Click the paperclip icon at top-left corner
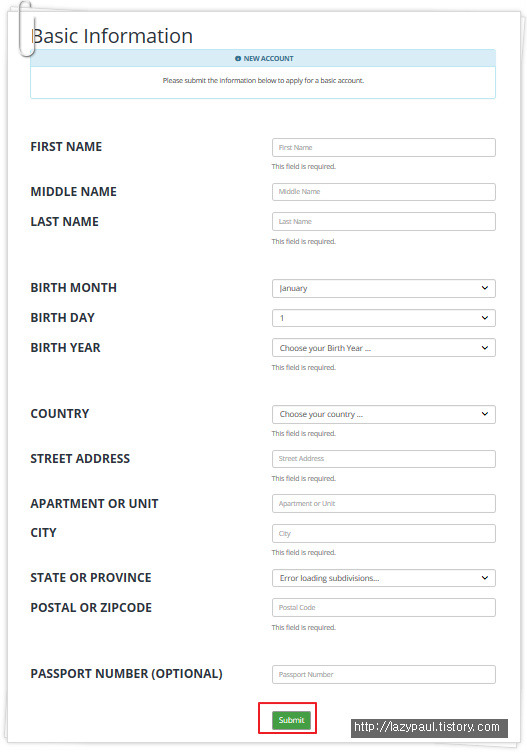Image resolution: width=527 pixels, height=753 pixels. pos(26,29)
